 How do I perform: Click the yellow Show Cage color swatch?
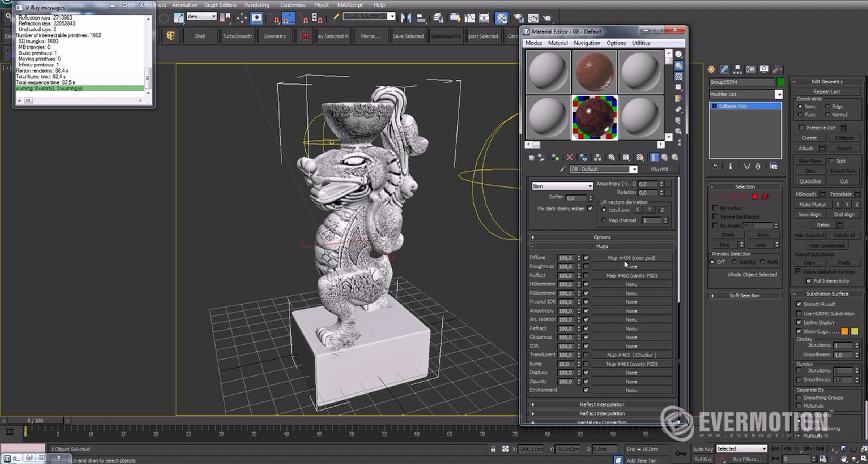pos(854,331)
